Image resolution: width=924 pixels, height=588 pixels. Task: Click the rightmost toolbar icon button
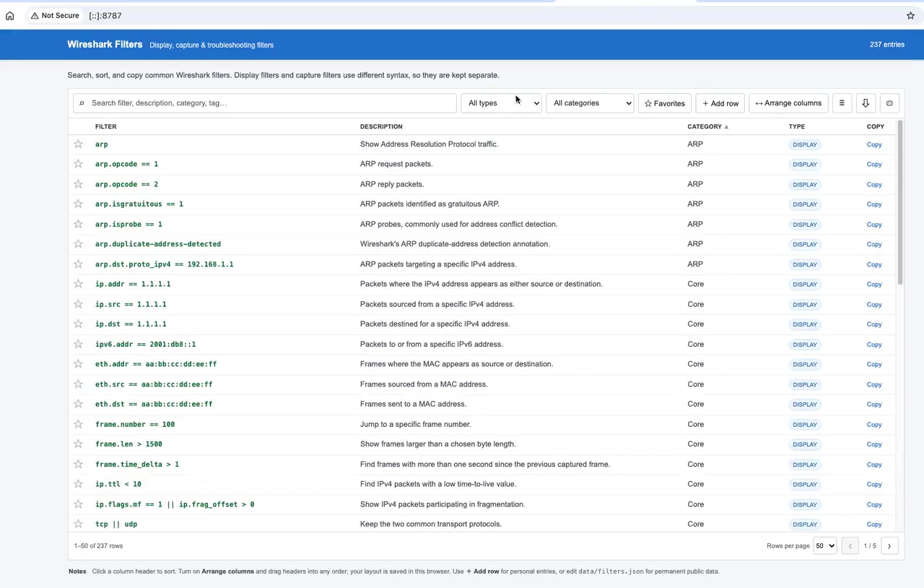(x=889, y=103)
